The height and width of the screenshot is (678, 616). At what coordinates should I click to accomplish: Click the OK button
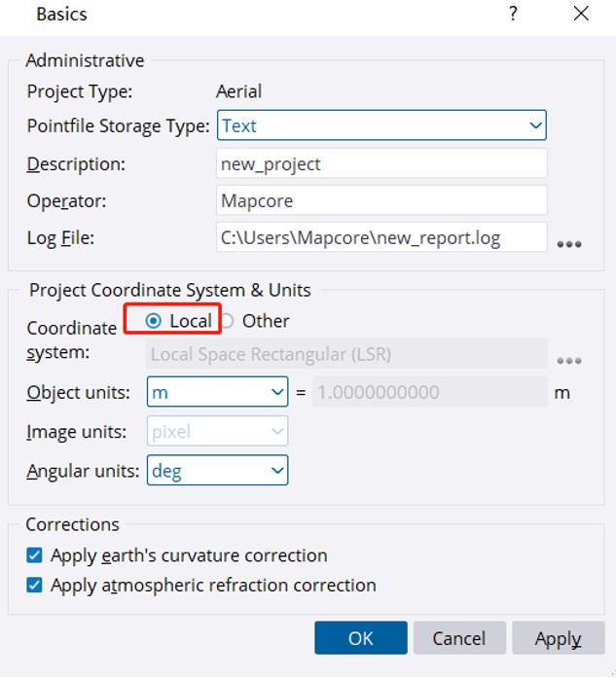point(360,639)
